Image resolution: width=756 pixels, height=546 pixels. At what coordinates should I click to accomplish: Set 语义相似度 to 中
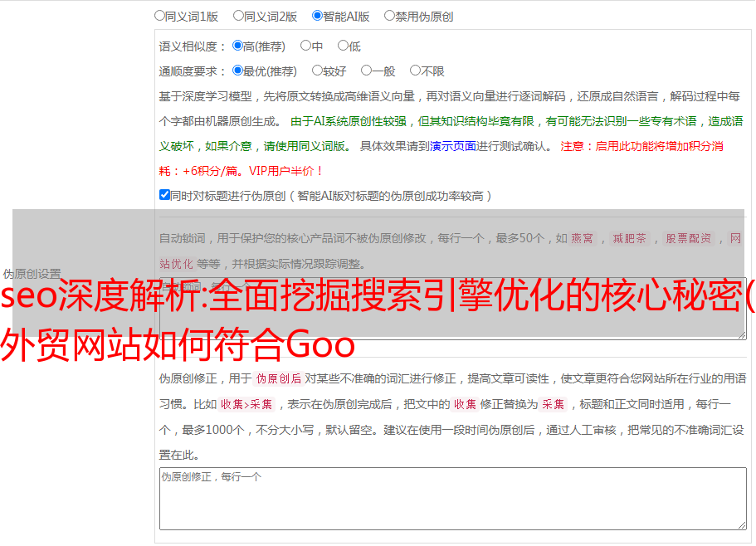click(305, 46)
